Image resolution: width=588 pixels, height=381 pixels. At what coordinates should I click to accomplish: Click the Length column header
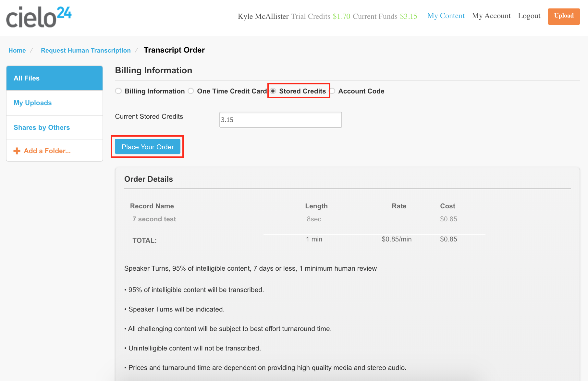[316, 206]
